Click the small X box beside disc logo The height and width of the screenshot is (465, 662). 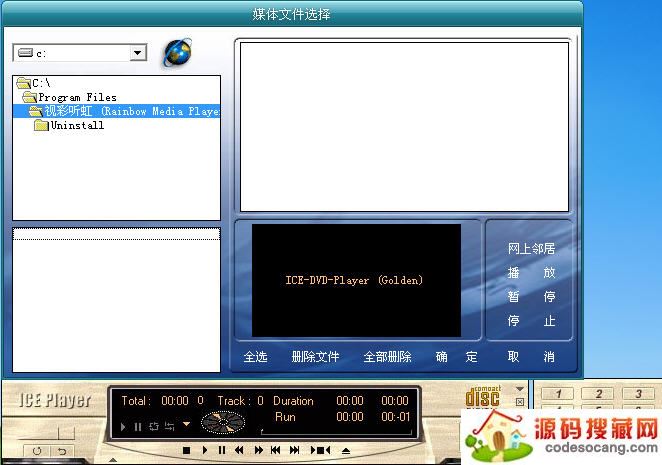coord(520,402)
